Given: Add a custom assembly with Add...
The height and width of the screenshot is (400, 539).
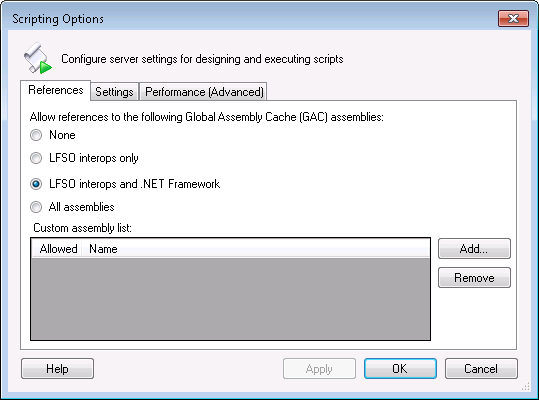Looking at the screenshot, I should pyautogui.click(x=474, y=248).
